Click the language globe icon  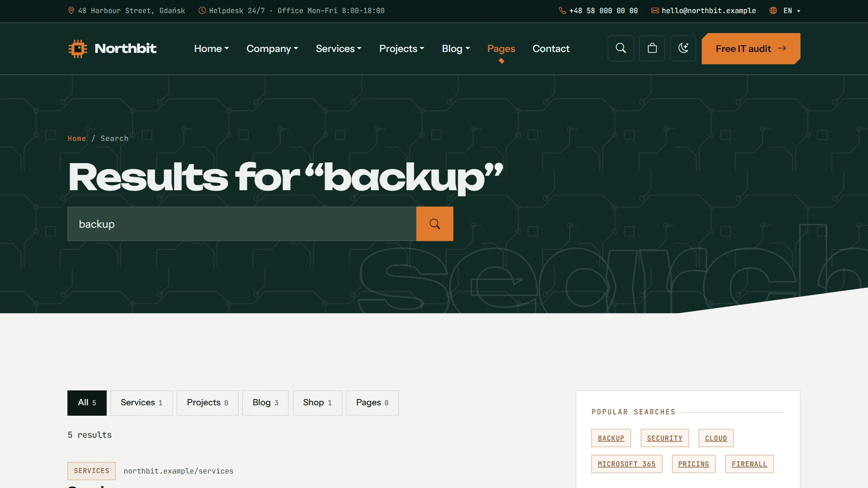pos(773,10)
